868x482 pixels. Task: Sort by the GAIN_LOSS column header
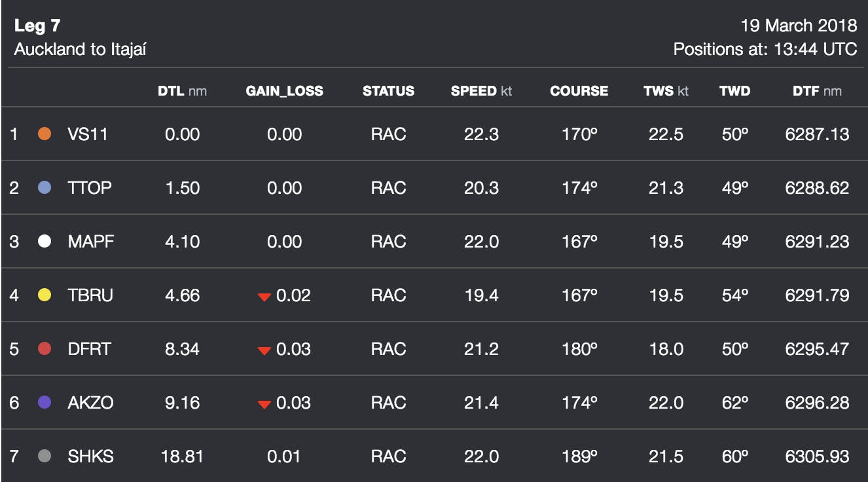point(284,91)
